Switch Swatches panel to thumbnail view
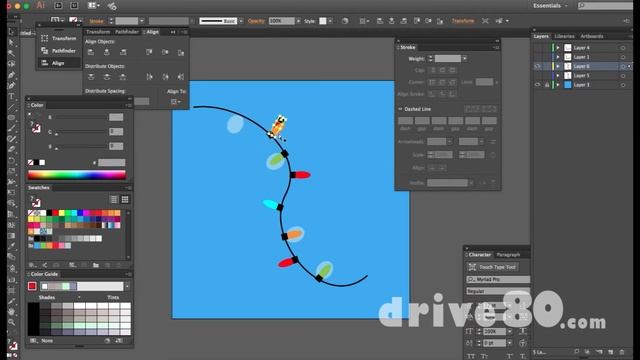 tap(125, 199)
